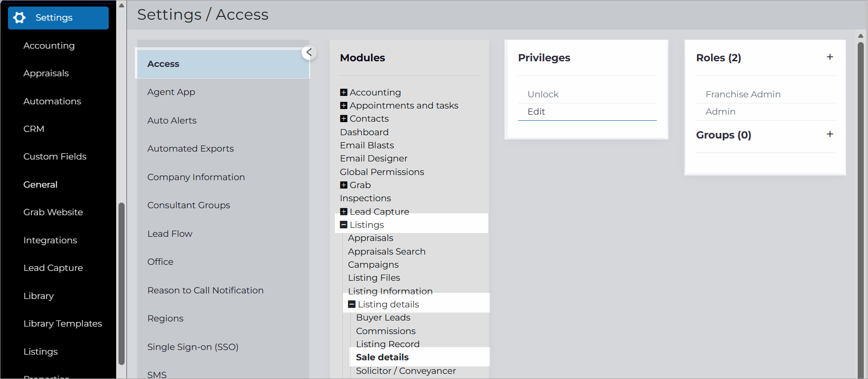This screenshot has height=379, width=868.
Task: Open Library Templates in sidebar
Action: coord(62,323)
